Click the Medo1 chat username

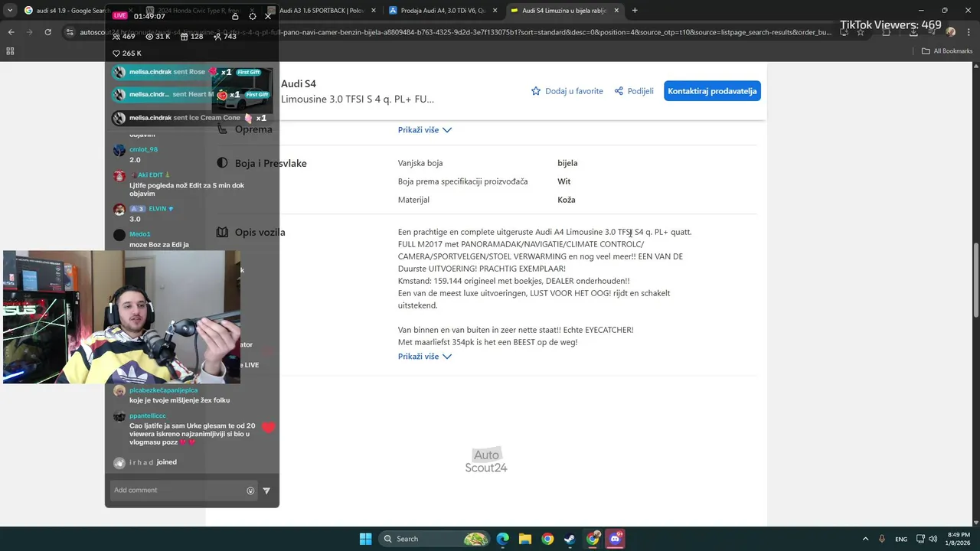[x=140, y=234]
